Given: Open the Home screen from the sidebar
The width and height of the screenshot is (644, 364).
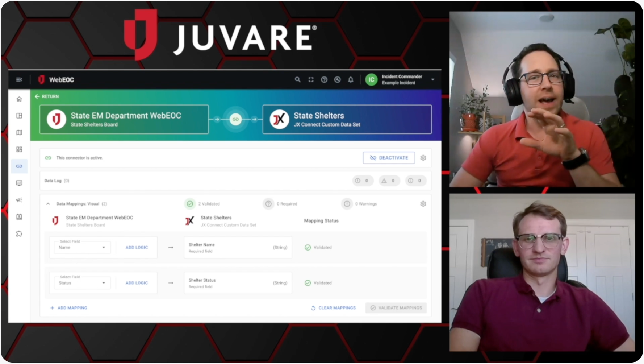Looking at the screenshot, I should coord(19,99).
